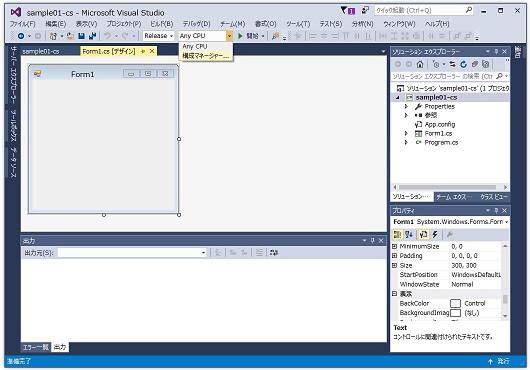The height and width of the screenshot is (370, 530).
Task: Collapse the sample01-cs project node
Action: (x=398, y=98)
